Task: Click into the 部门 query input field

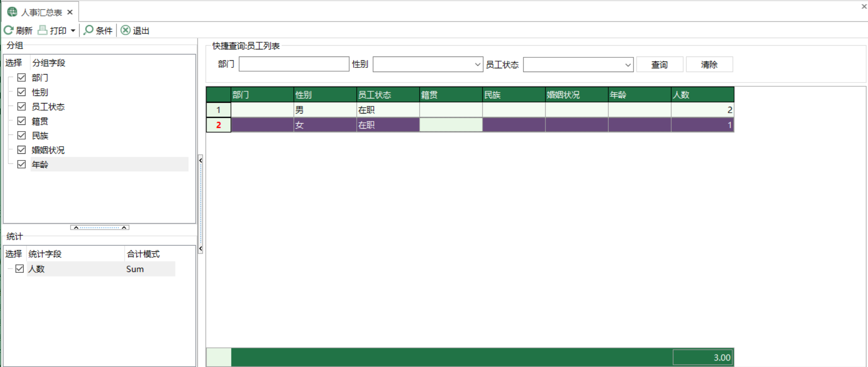Action: point(294,64)
